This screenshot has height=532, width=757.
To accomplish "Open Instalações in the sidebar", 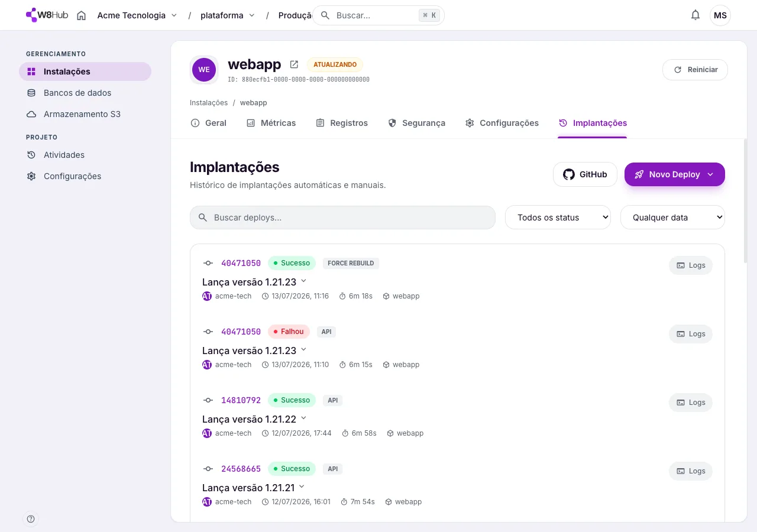I will pos(85,72).
